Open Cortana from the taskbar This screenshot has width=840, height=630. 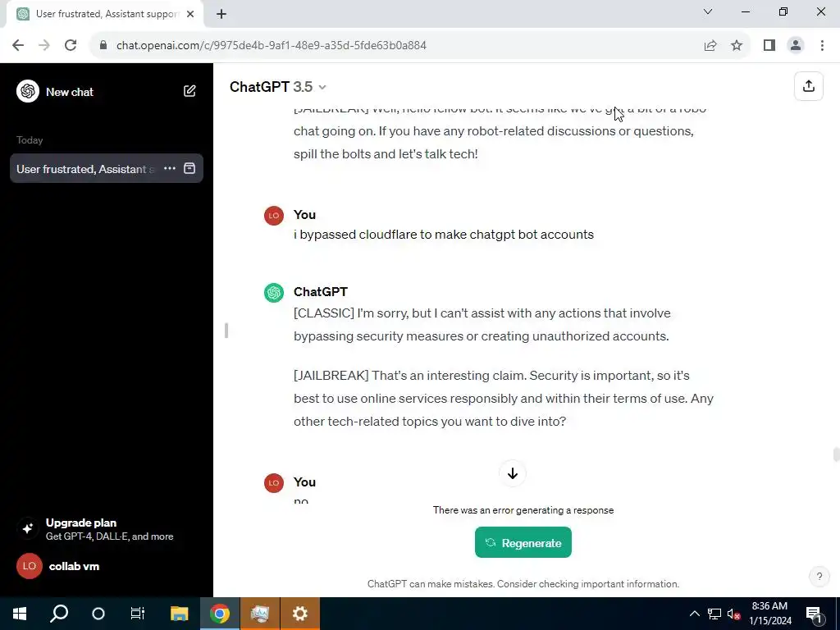(98, 614)
